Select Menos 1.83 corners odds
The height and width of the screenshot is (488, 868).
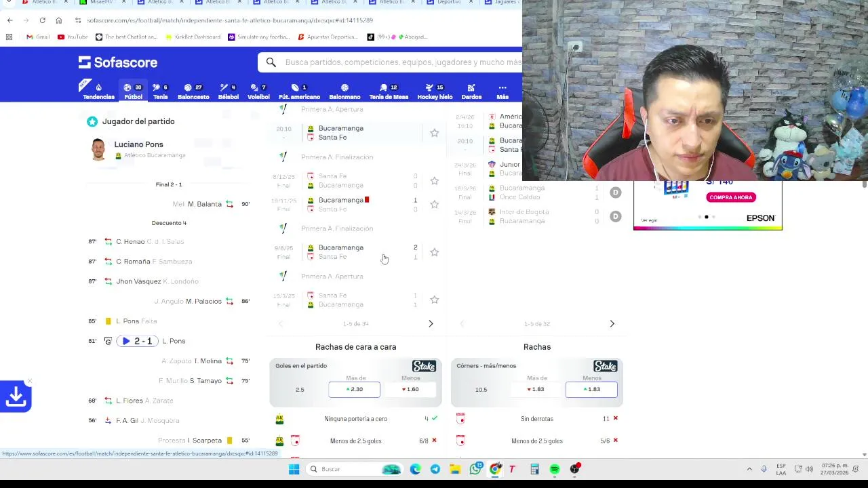(591, 389)
